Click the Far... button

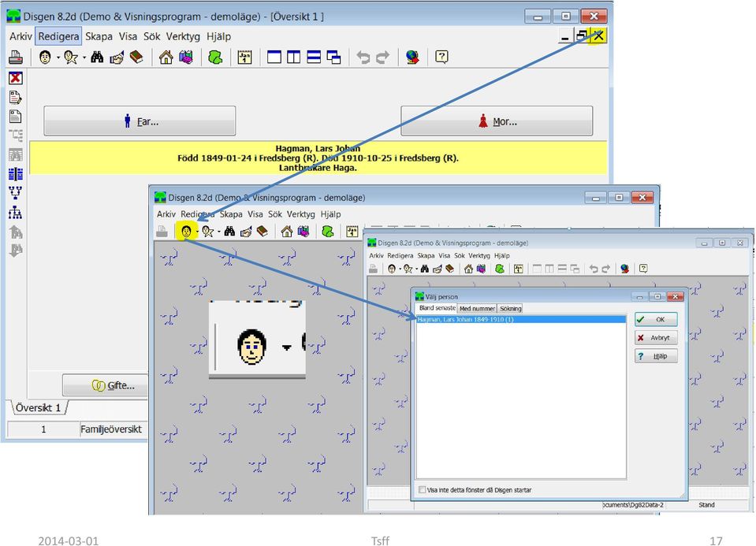coord(140,121)
